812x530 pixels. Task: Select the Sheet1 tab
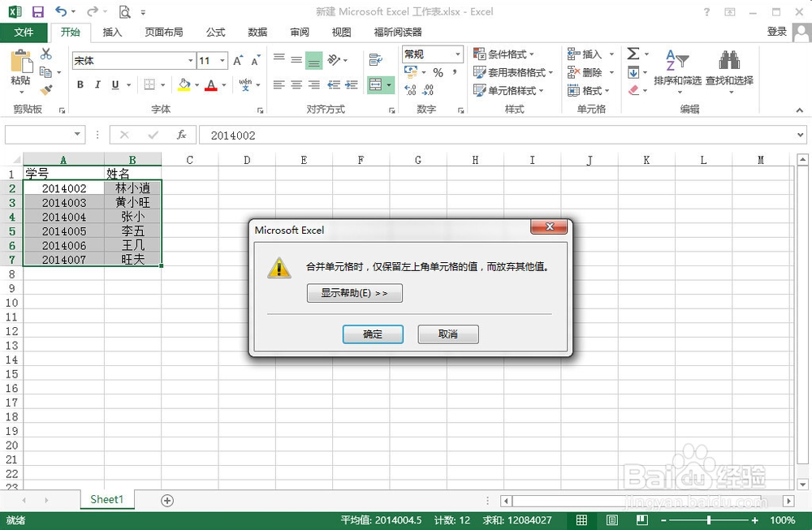tap(107, 499)
